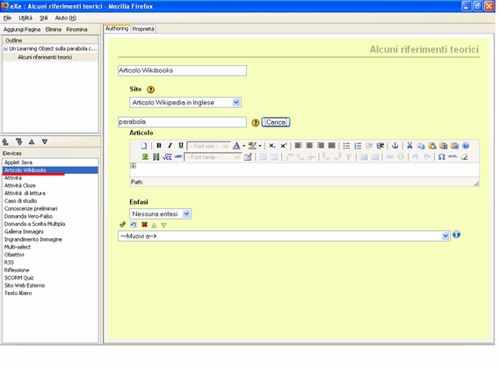500x370 pixels.
Task: Align text left in editor
Action: (298, 146)
